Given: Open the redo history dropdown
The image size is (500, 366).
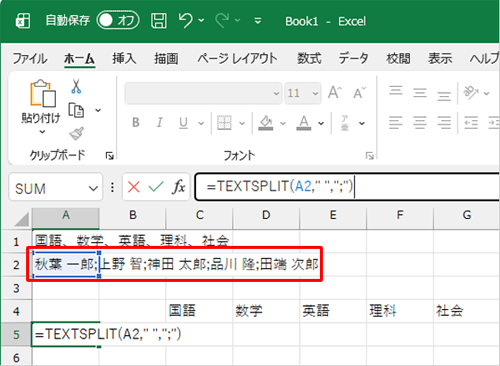Looking at the screenshot, I should point(237,21).
